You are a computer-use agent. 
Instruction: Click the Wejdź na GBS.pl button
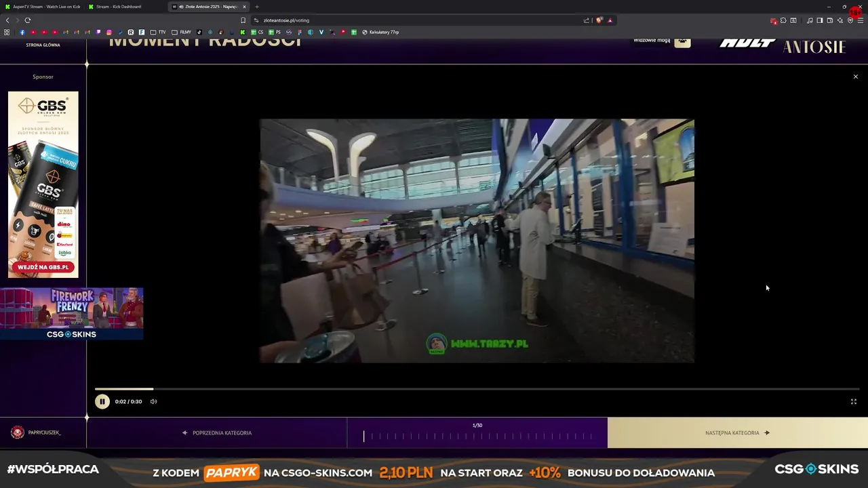(43, 267)
